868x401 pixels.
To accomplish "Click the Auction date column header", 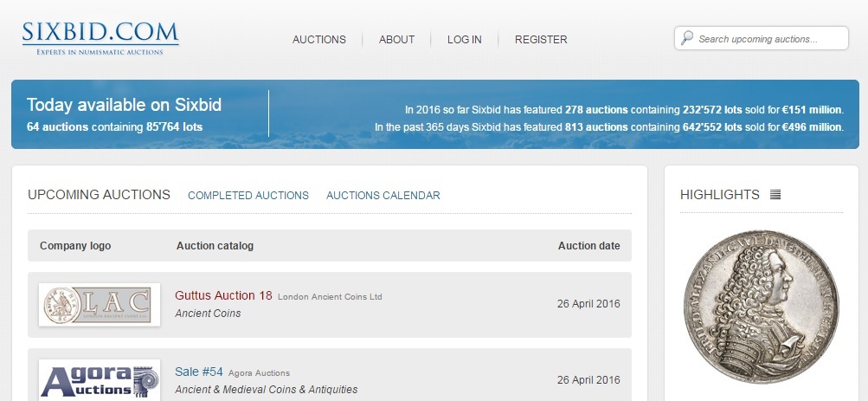I will pyautogui.click(x=589, y=246).
